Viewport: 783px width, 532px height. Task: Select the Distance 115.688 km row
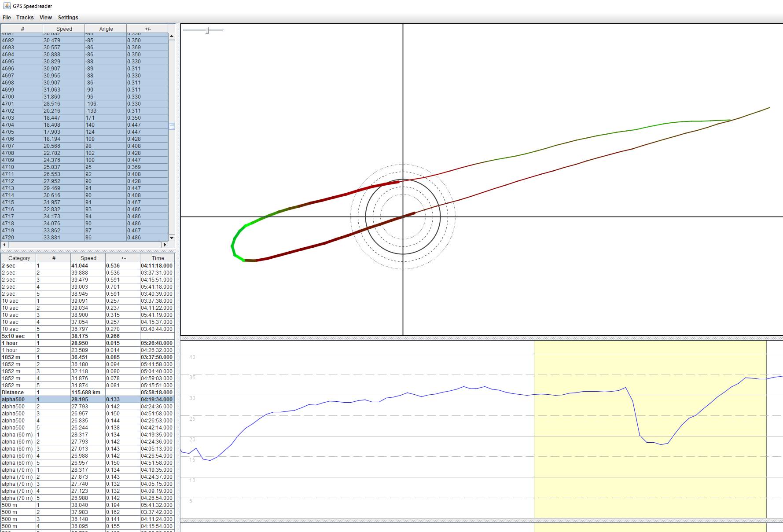pyautogui.click(x=88, y=393)
